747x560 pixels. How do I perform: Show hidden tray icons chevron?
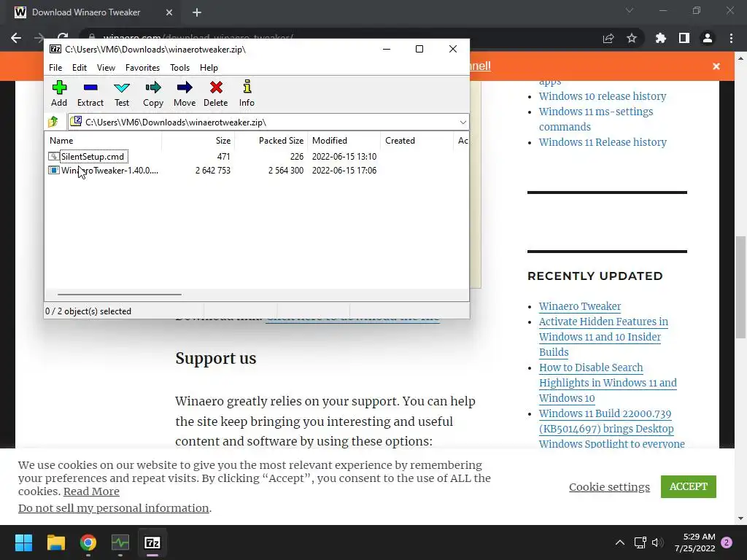[620, 542]
